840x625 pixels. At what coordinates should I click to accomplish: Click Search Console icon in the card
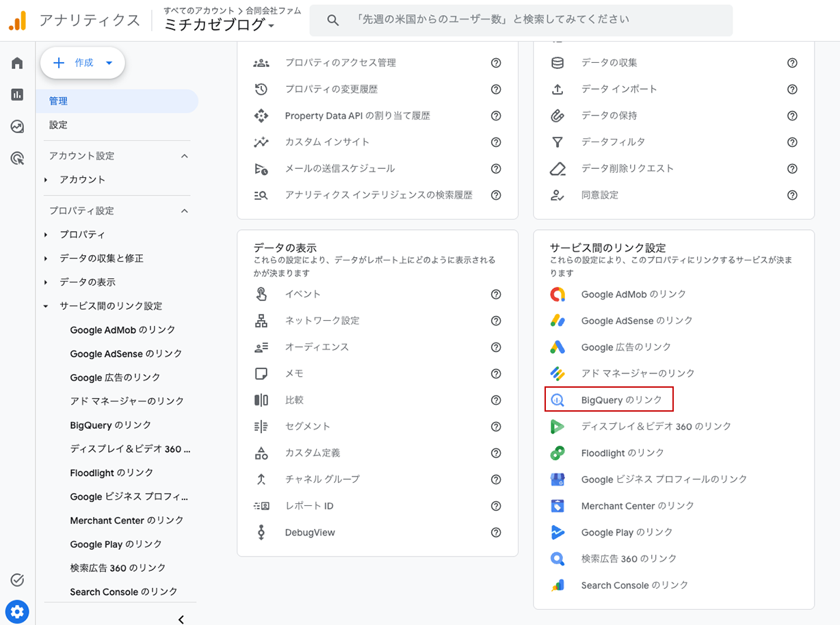(557, 585)
